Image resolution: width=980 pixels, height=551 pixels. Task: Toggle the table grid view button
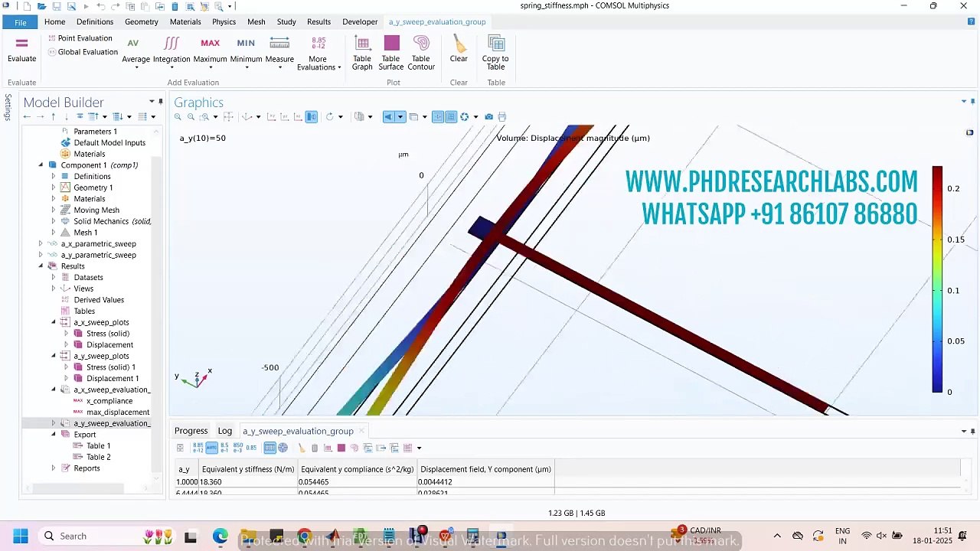[x=269, y=448]
